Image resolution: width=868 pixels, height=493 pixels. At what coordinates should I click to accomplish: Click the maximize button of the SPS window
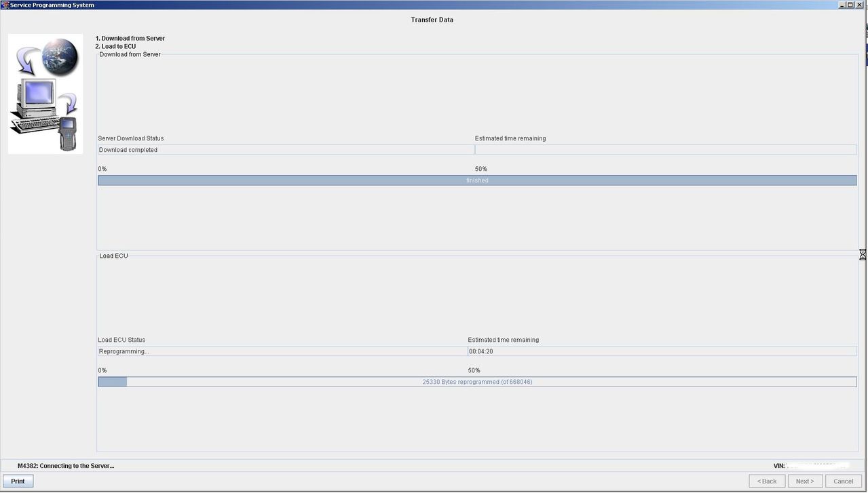[850, 5]
